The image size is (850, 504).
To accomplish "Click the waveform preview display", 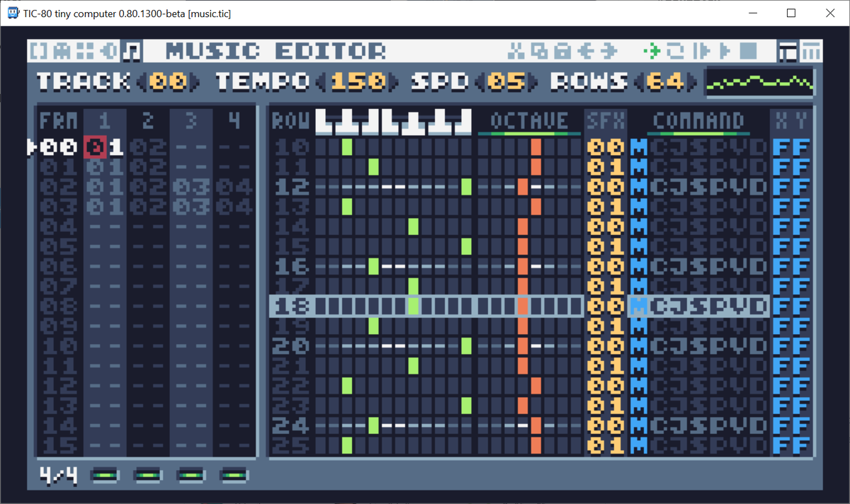I will pyautogui.click(x=760, y=82).
